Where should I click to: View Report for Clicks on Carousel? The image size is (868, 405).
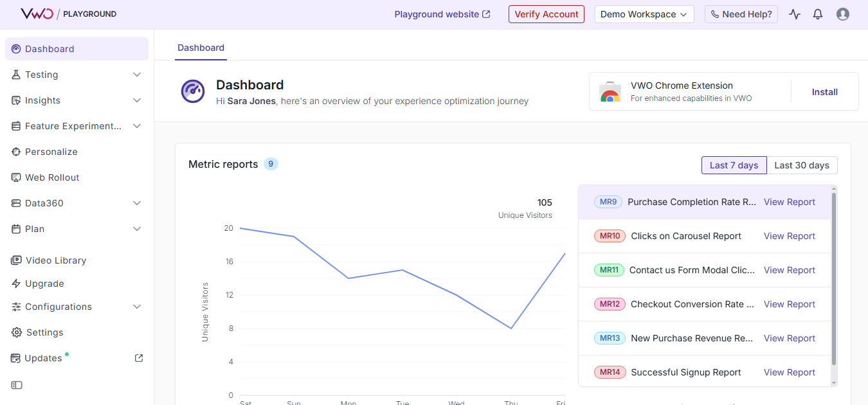790,236
